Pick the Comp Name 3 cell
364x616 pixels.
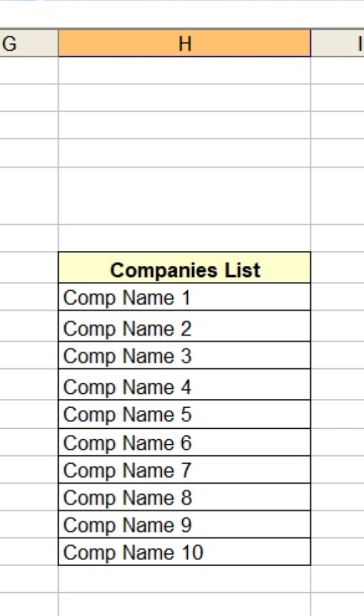tap(184, 355)
